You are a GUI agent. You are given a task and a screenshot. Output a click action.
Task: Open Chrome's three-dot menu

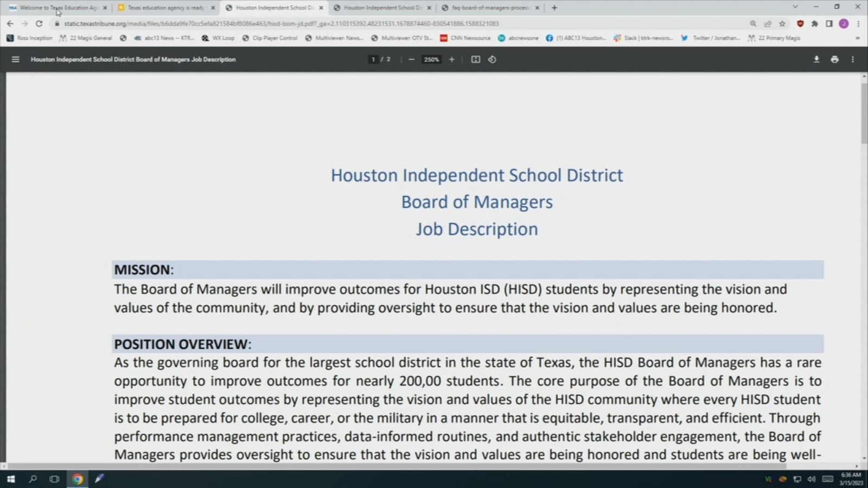[858, 23]
